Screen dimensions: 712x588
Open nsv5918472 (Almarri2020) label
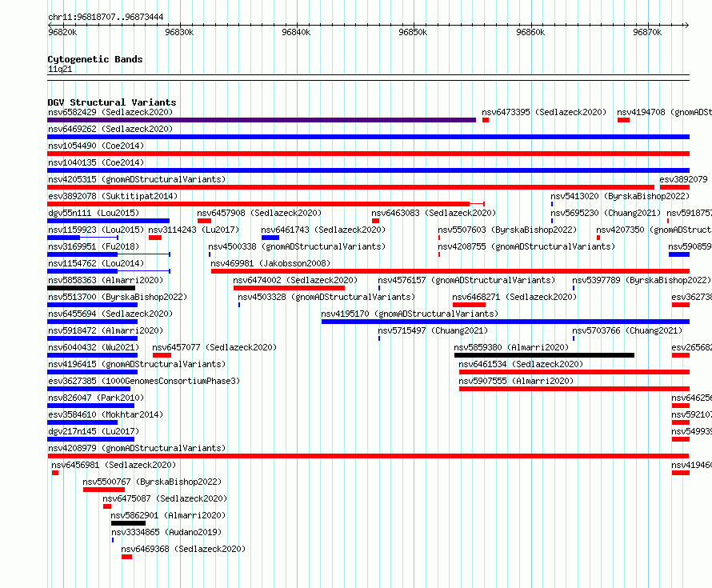point(106,330)
